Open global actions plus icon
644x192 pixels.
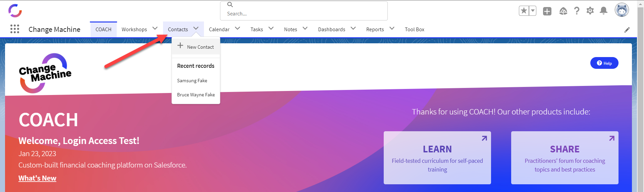547,11
